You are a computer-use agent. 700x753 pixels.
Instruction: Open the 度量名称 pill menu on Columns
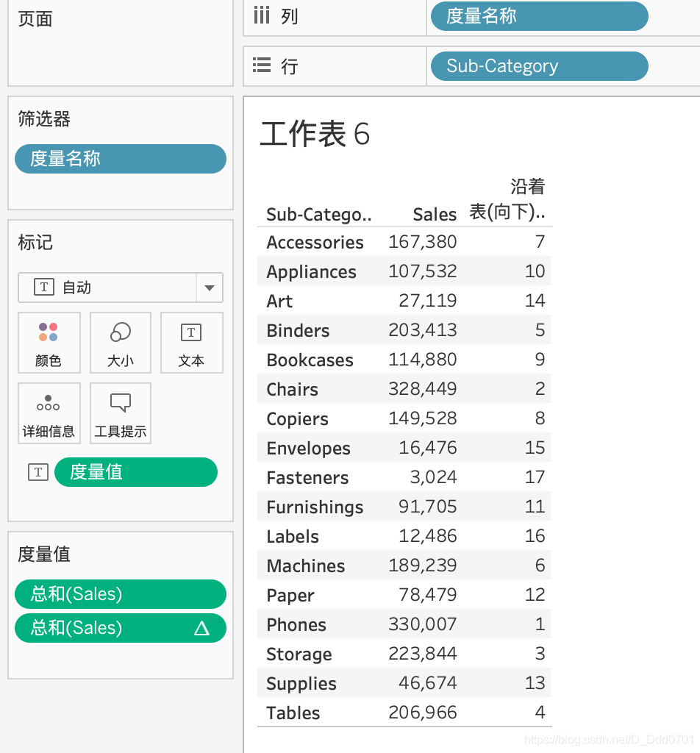pos(538,16)
